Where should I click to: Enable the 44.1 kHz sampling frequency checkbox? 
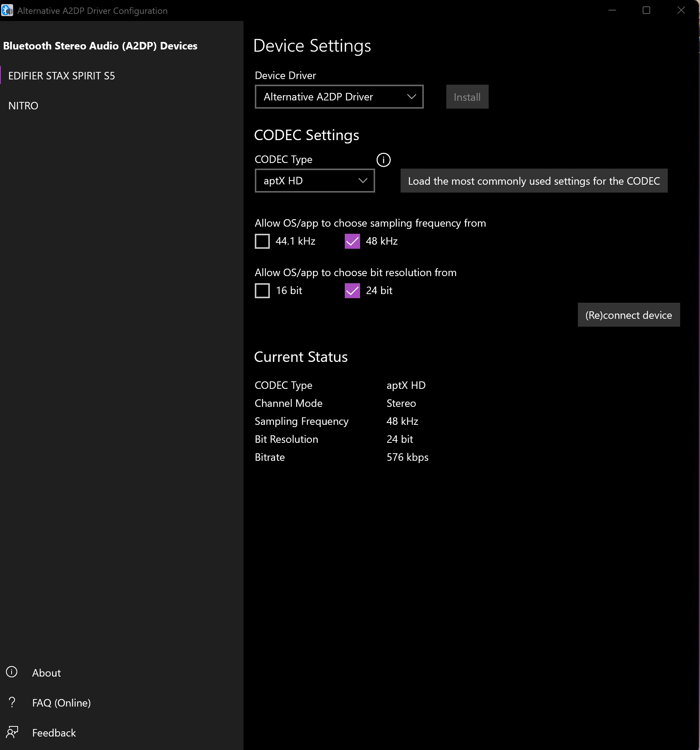coord(262,241)
